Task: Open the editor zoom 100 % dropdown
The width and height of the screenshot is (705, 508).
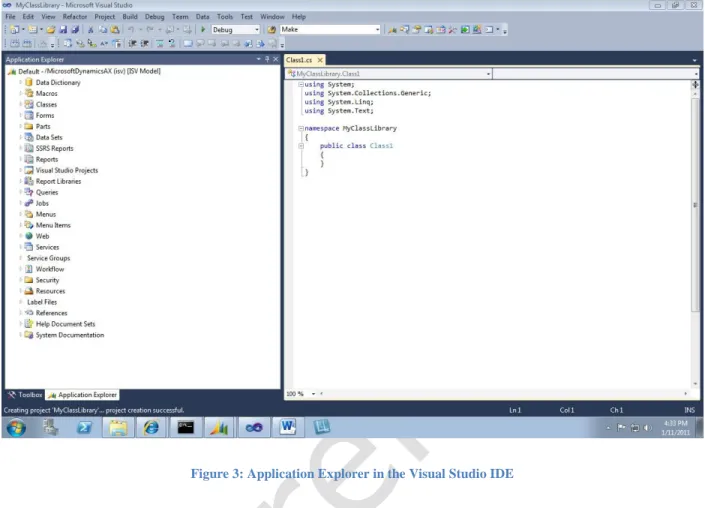Action: coord(313,394)
